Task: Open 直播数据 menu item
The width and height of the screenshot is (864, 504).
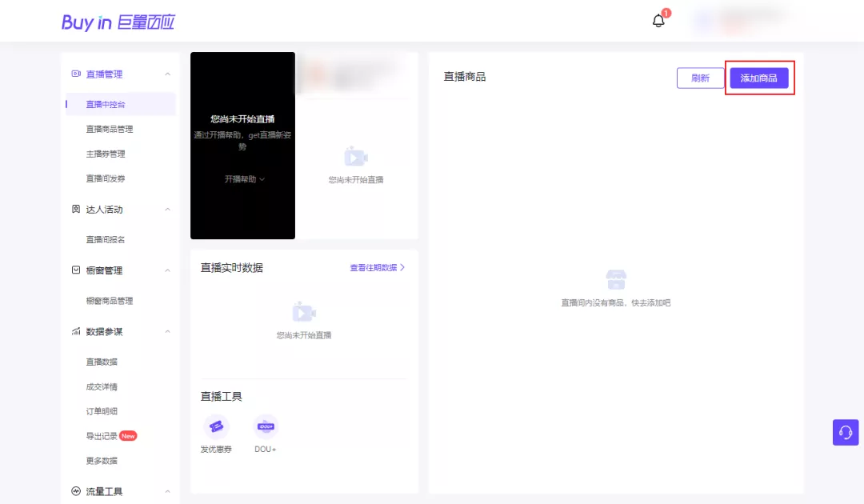Action: [102, 362]
